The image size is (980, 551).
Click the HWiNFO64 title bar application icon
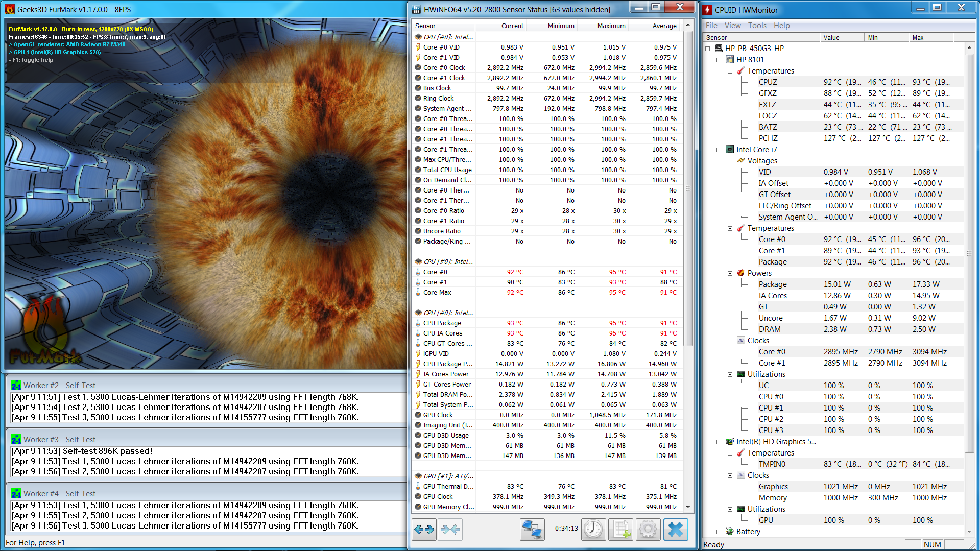(416, 9)
